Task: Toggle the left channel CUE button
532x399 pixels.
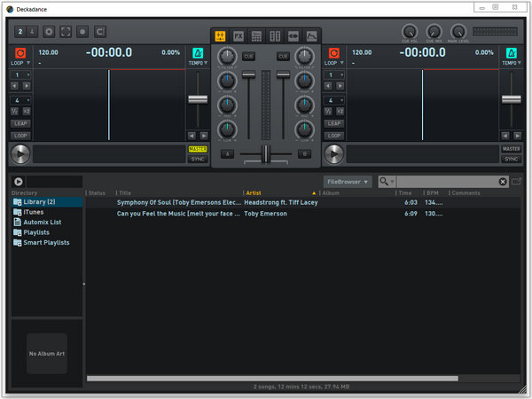Action: click(x=248, y=56)
